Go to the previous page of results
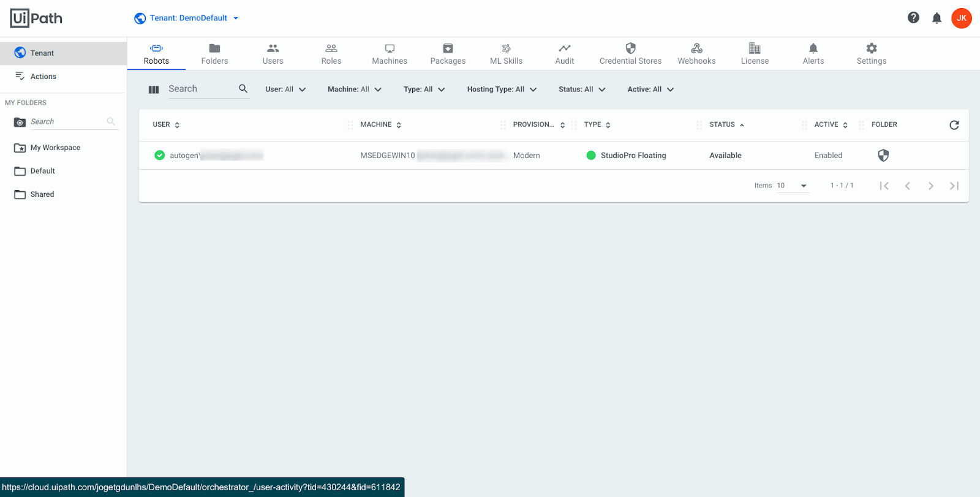The image size is (980, 497). point(907,186)
